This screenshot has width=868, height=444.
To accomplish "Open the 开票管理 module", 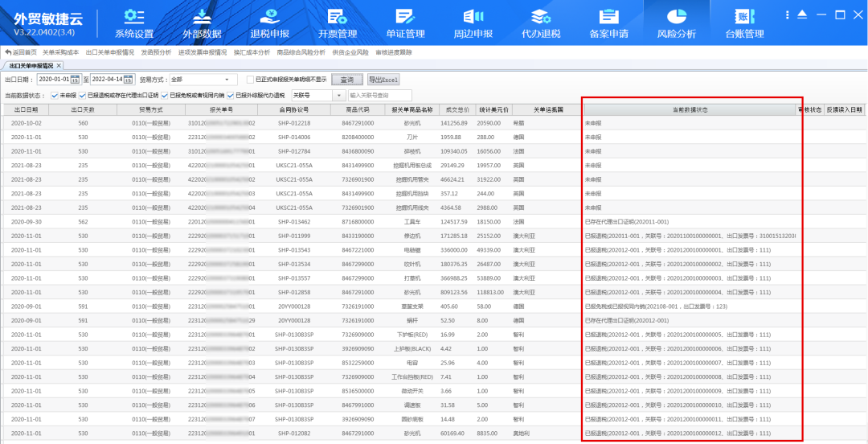I will coord(337,23).
